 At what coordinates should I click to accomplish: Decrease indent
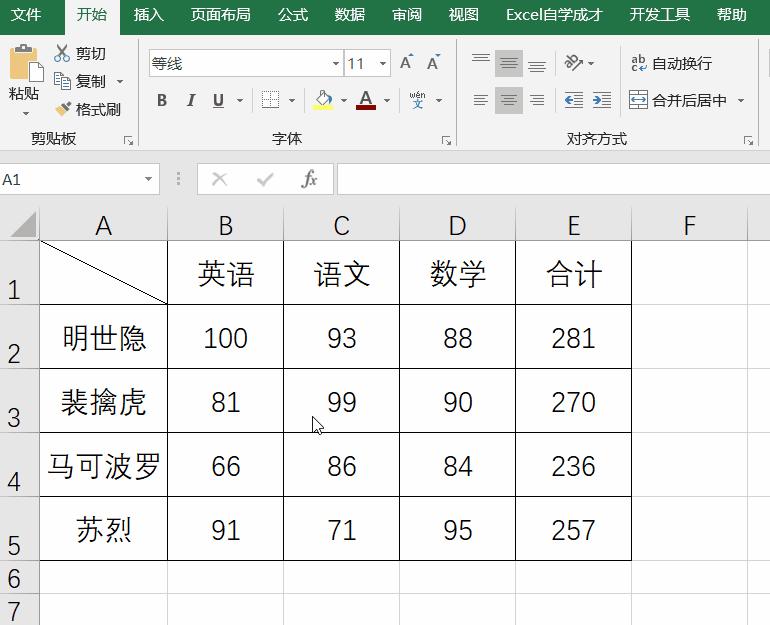coord(574,100)
